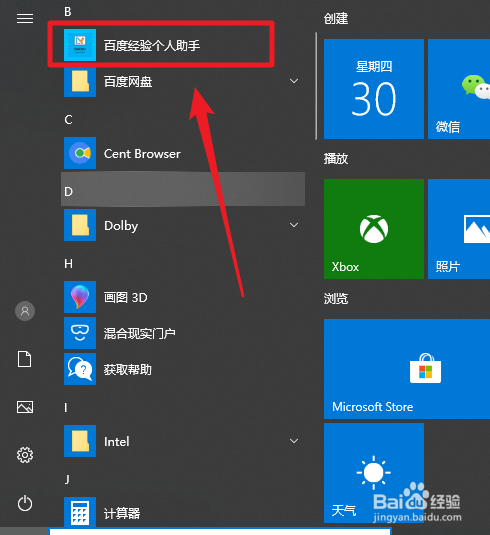Open the 混合现实门户 headset icon

[x=80, y=333]
